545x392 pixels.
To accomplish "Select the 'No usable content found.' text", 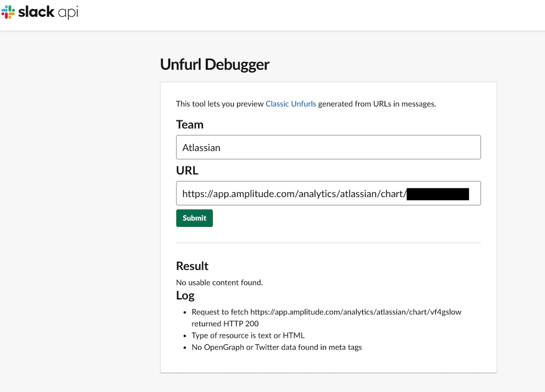I will [x=219, y=283].
